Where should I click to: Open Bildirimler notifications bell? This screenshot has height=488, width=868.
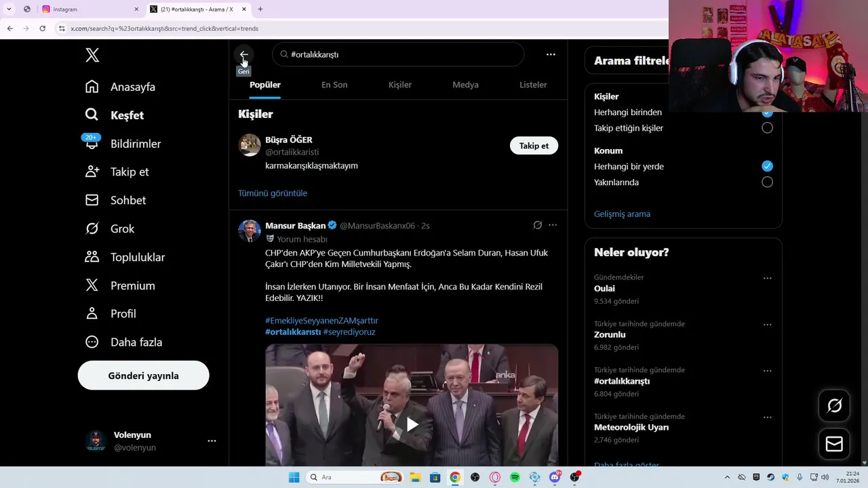click(x=92, y=143)
